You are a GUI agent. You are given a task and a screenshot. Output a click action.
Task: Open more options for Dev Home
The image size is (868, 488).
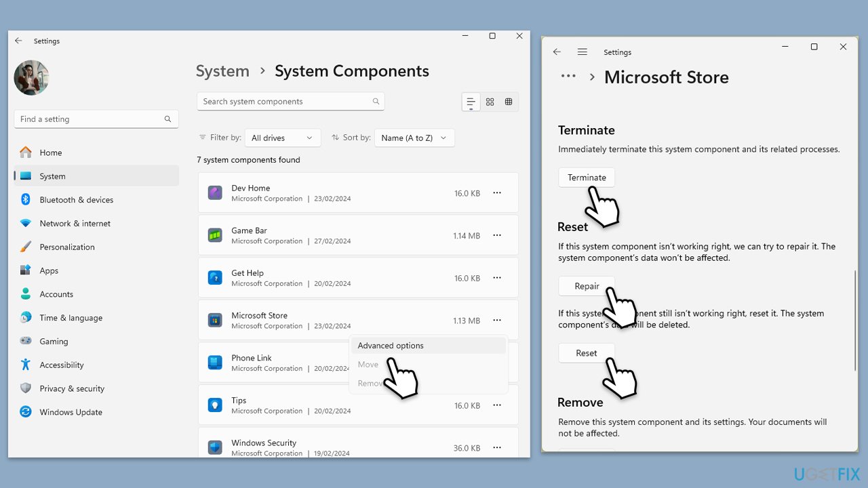click(497, 193)
